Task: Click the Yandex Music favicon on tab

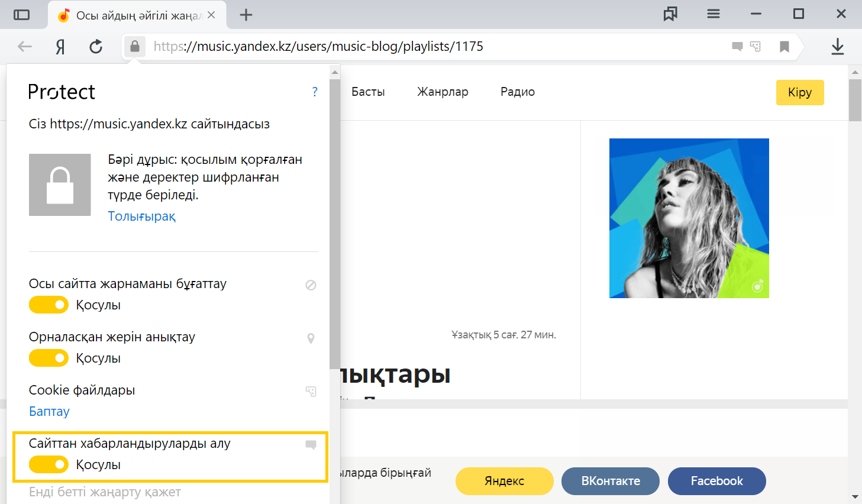Action: (64, 15)
